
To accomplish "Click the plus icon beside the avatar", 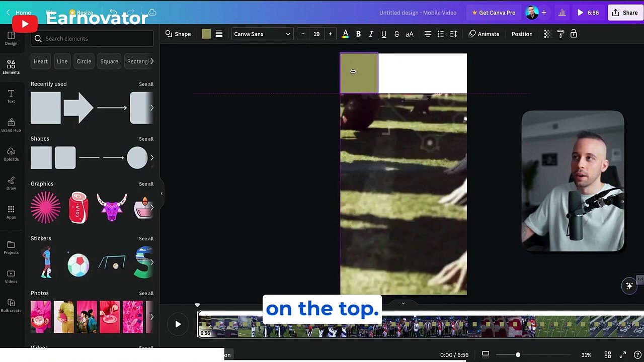I will pos(544,13).
